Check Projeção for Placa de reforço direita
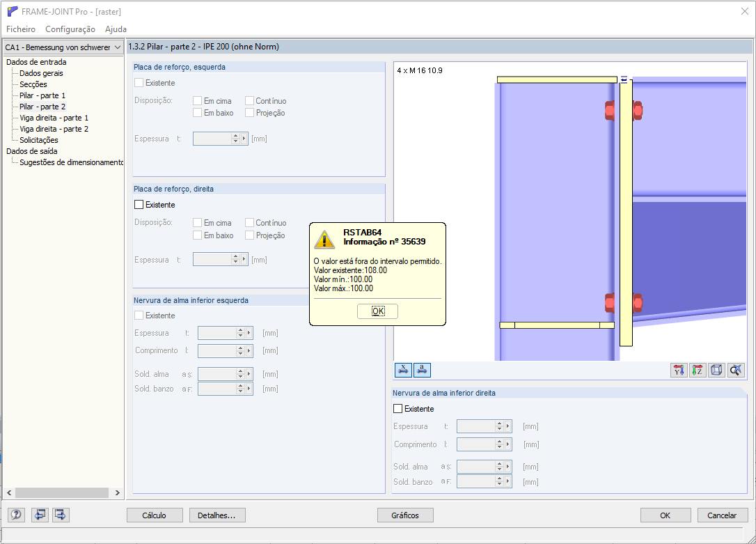The height and width of the screenshot is (544, 756). pyautogui.click(x=249, y=235)
